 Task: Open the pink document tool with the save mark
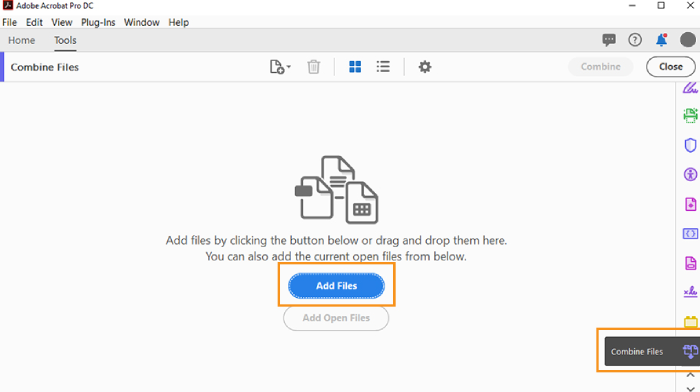coord(690,263)
